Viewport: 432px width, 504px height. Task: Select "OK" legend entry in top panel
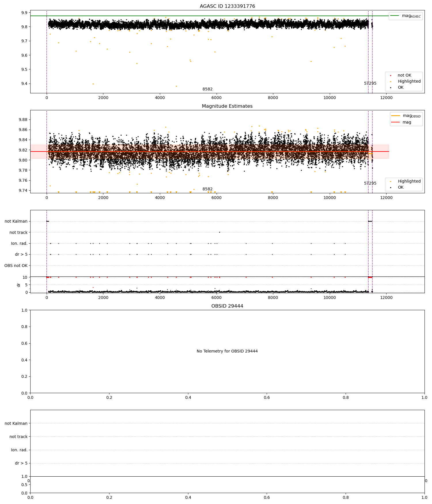pyautogui.click(x=401, y=88)
